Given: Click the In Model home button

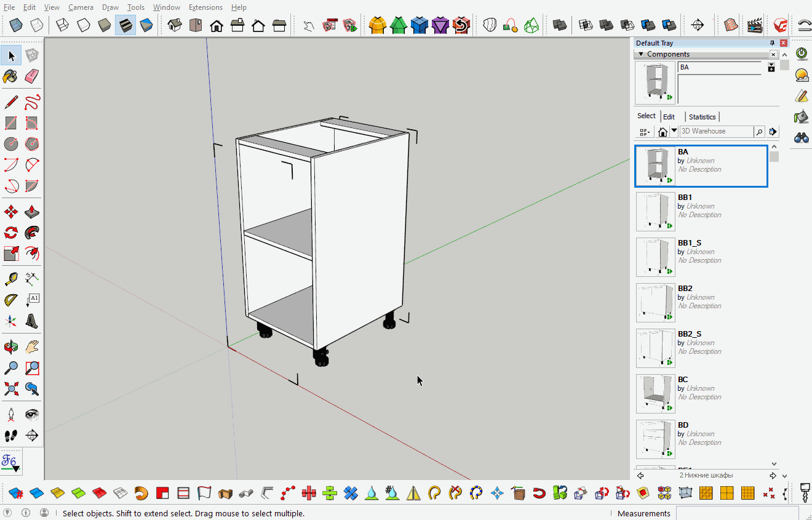Looking at the screenshot, I should pos(663,131).
